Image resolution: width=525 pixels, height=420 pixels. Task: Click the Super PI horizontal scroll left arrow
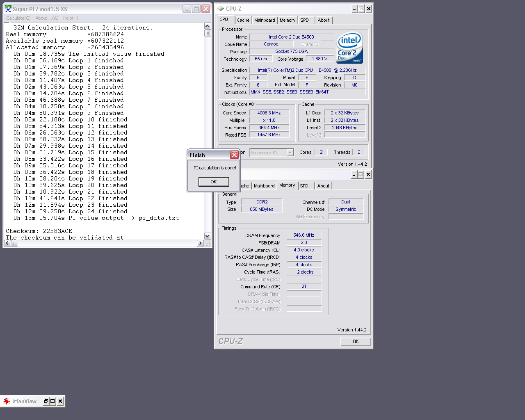point(7,243)
